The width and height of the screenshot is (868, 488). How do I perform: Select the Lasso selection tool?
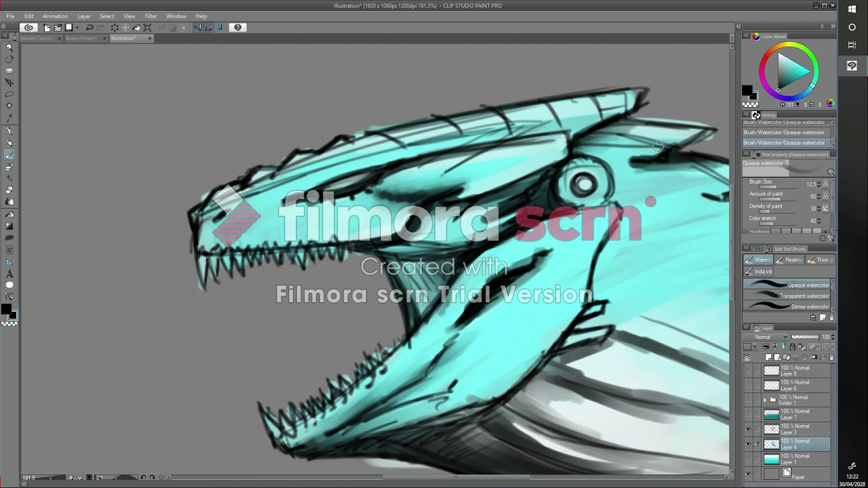[9, 94]
